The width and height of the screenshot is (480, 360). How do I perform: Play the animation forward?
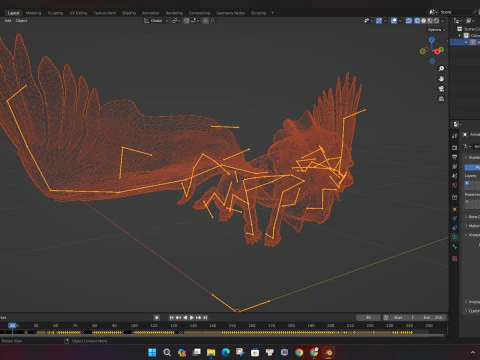[x=192, y=318]
